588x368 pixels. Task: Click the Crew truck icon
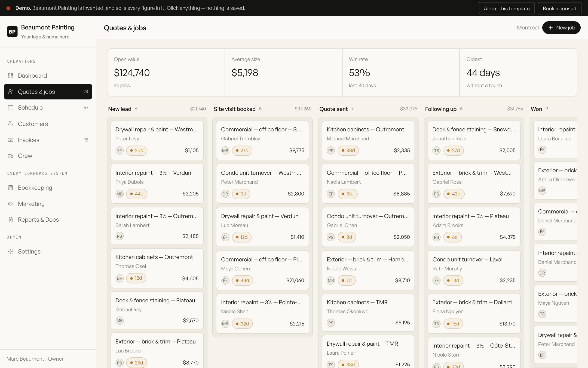click(x=11, y=156)
